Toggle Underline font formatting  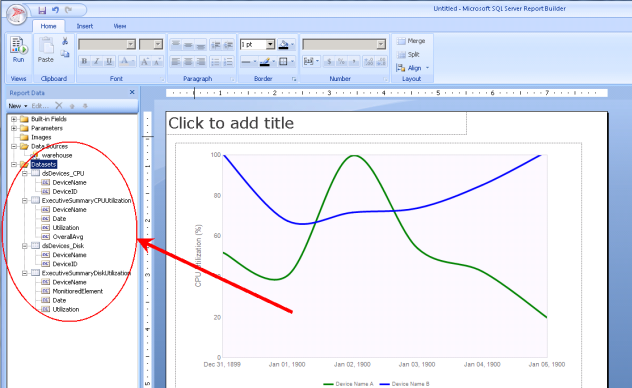(109, 61)
